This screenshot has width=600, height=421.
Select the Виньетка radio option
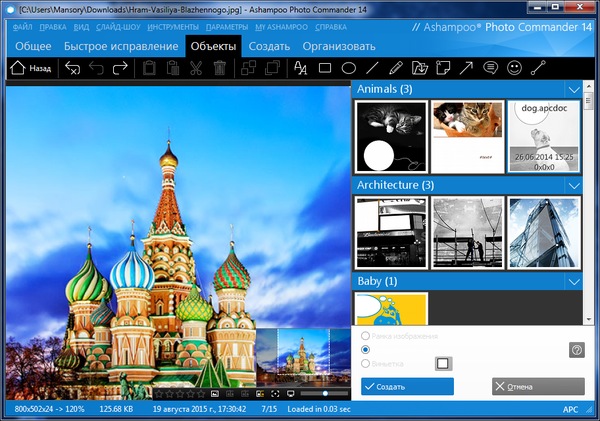coord(366,363)
